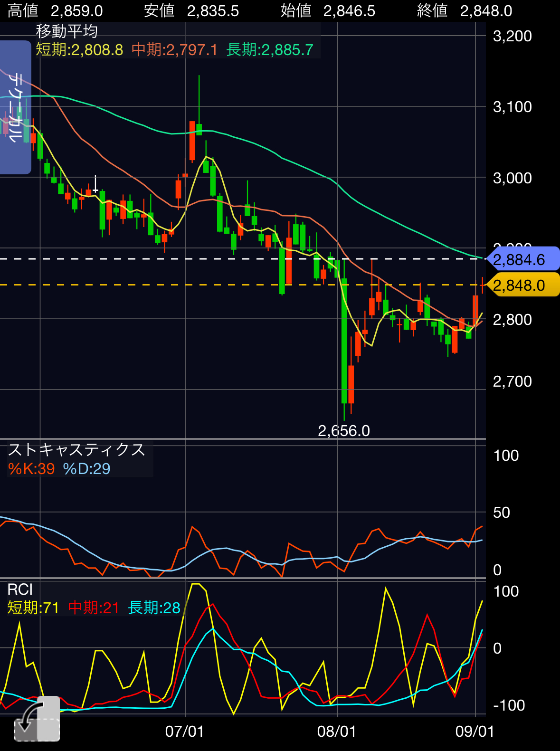Tap the yellow 2,848.0 current price tag
This screenshot has height=751, width=560.
(x=522, y=285)
